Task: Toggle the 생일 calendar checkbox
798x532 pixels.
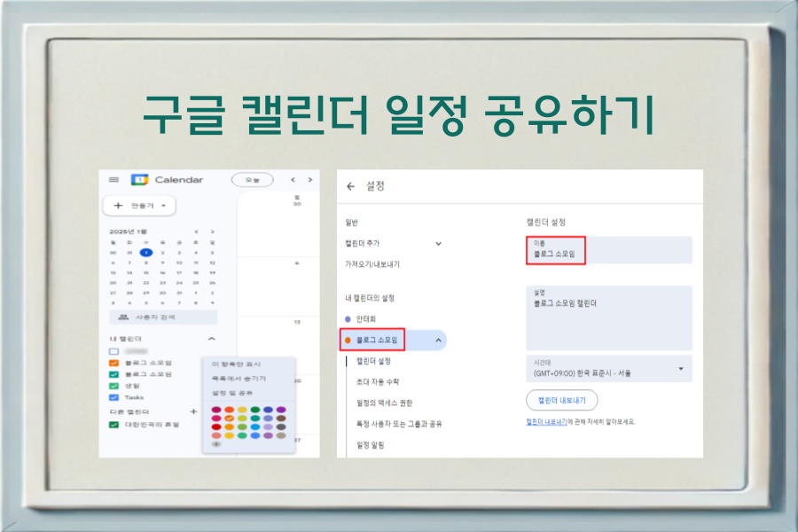Action: [114, 386]
